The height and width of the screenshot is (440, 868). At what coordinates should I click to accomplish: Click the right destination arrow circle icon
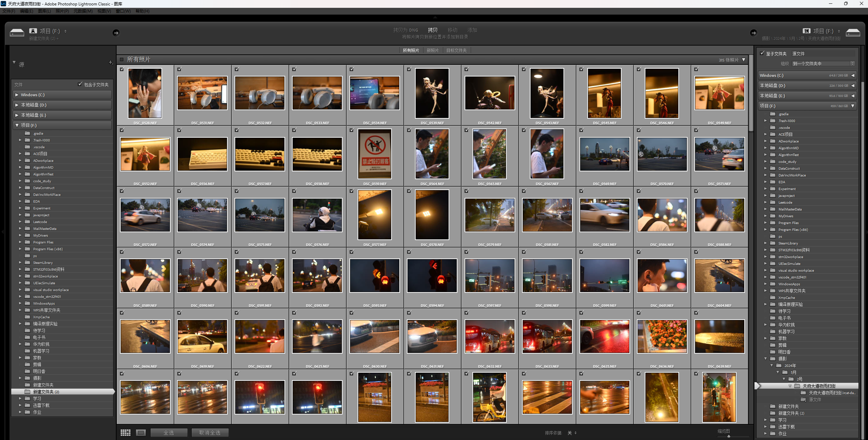tap(753, 33)
